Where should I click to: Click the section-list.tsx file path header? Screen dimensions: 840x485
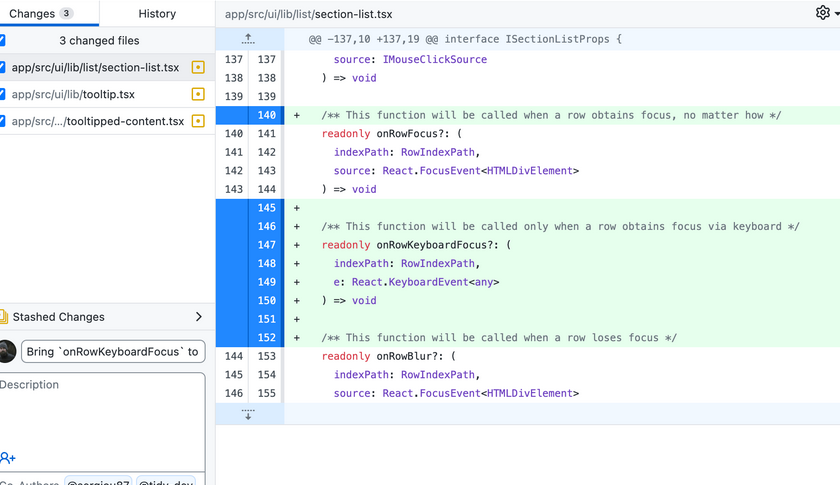[309, 14]
